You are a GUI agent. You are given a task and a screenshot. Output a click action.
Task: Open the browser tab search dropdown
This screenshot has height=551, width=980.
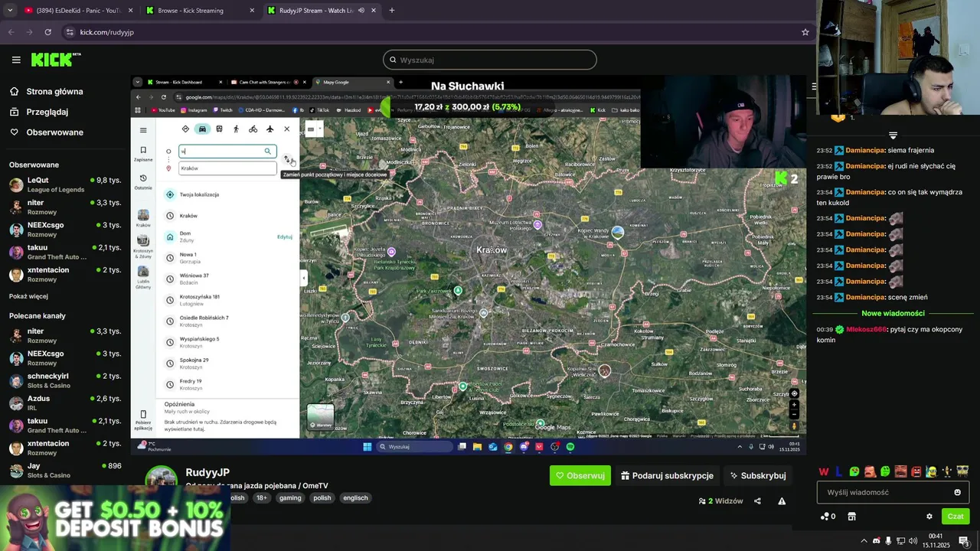10,11
